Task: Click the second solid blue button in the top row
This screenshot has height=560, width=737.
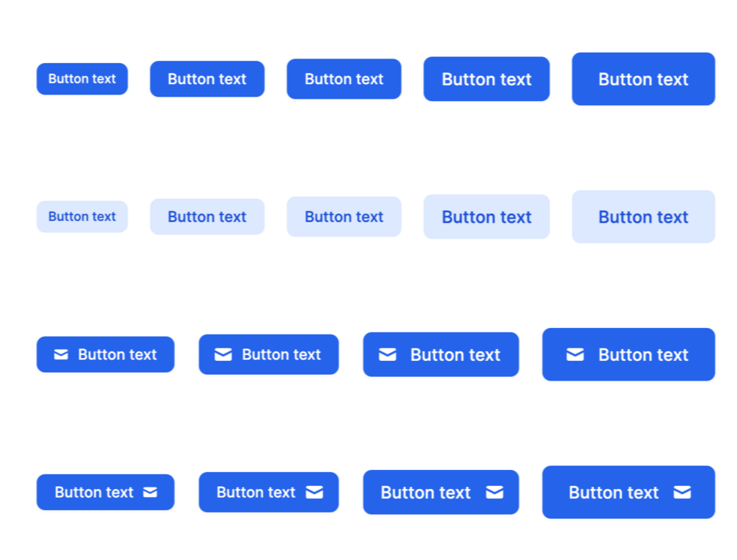Action: pos(207,78)
